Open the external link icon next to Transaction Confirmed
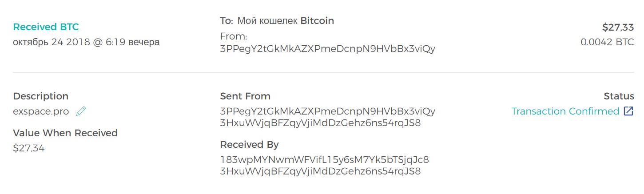Screen dimensions: 644x194 pos(628,111)
